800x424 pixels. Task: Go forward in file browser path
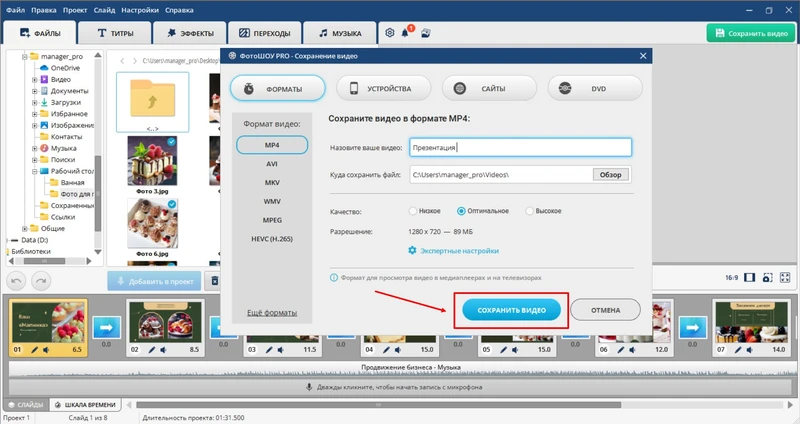[135, 61]
